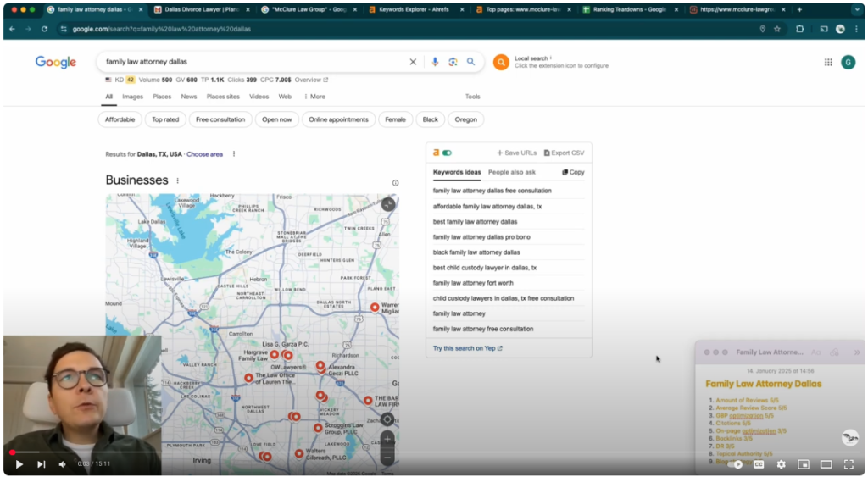Open location results three-dot menu

[234, 154]
